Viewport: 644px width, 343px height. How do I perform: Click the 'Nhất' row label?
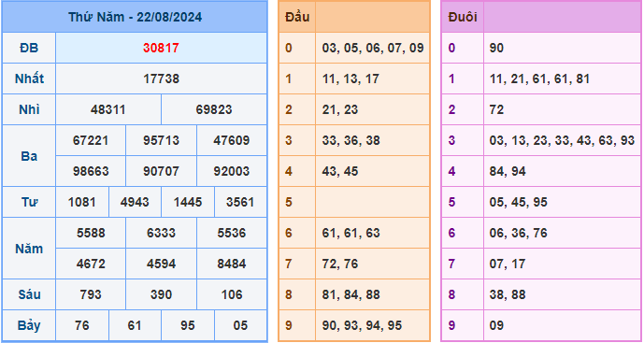(x=29, y=79)
